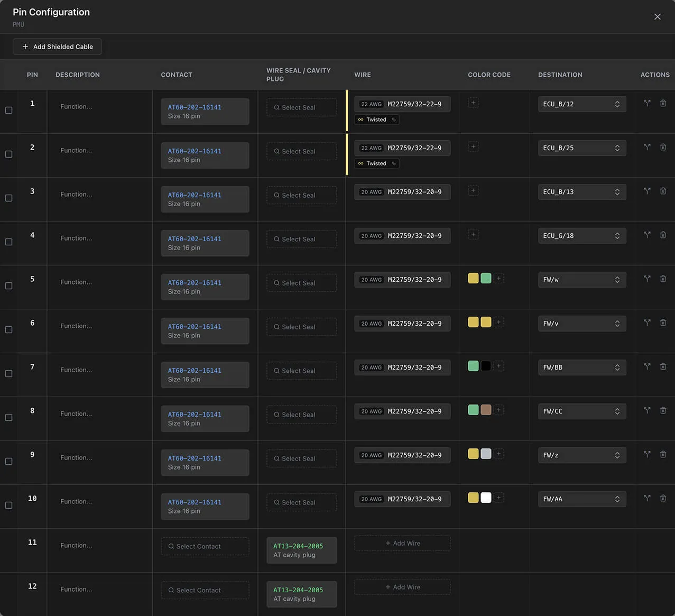This screenshot has width=675, height=616.
Task: Click the split wire icon for pin 1
Action: click(x=647, y=104)
